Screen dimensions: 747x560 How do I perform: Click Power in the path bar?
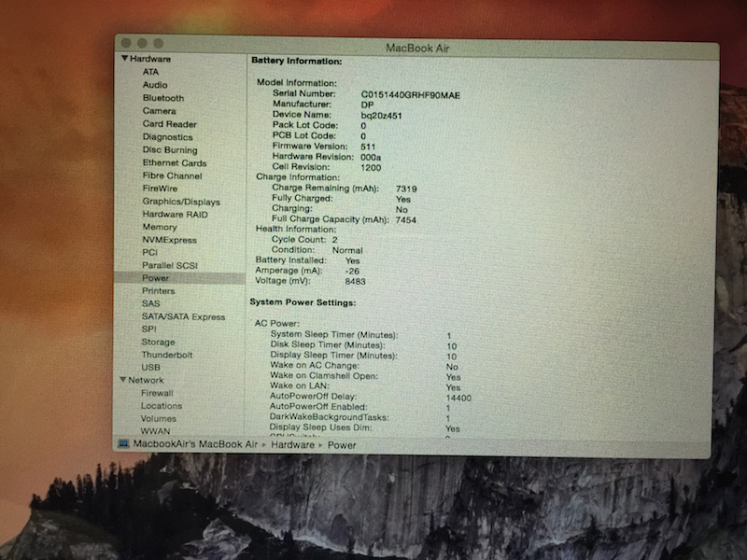pos(342,445)
